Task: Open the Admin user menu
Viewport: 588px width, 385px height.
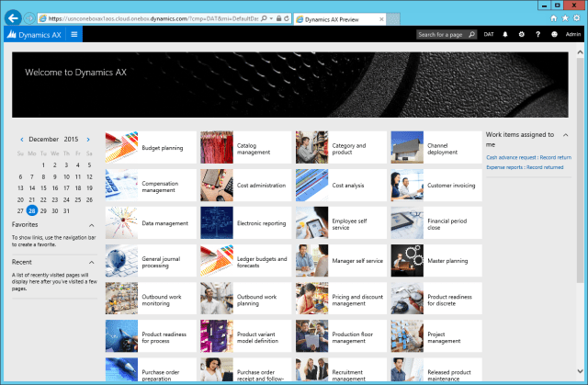Action: pyautogui.click(x=573, y=35)
